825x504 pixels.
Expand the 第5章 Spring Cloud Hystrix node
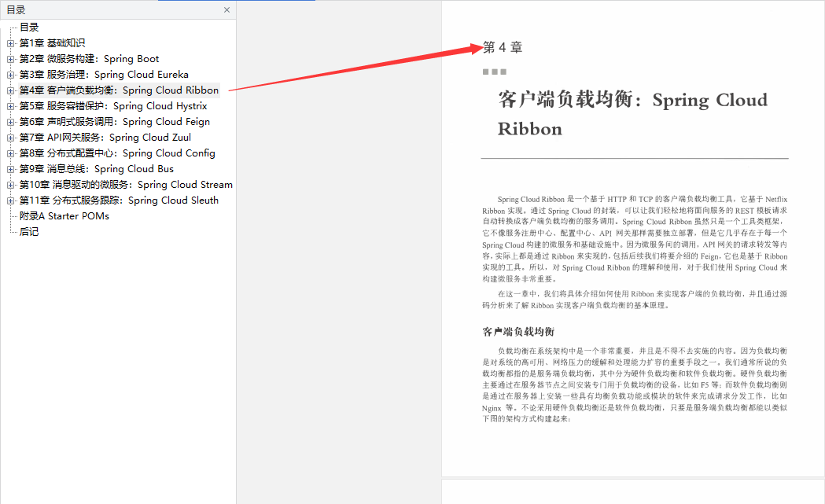10,106
